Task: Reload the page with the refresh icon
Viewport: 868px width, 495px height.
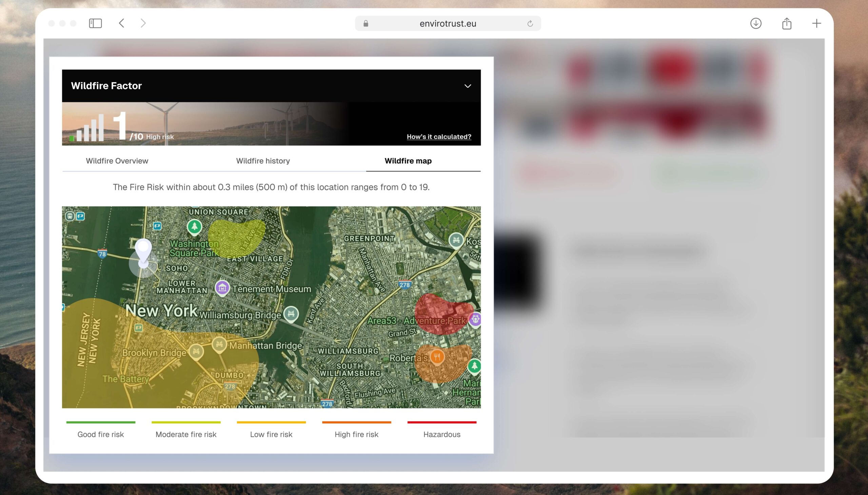Action: point(530,23)
